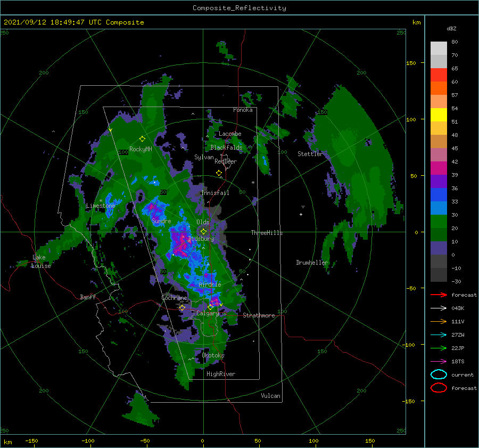Click the Cochrane label
Viewport: 479px width, 448px height.
click(174, 298)
